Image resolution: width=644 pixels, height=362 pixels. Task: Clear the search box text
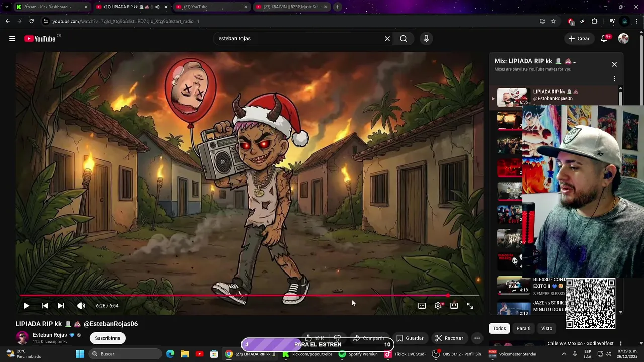387,39
